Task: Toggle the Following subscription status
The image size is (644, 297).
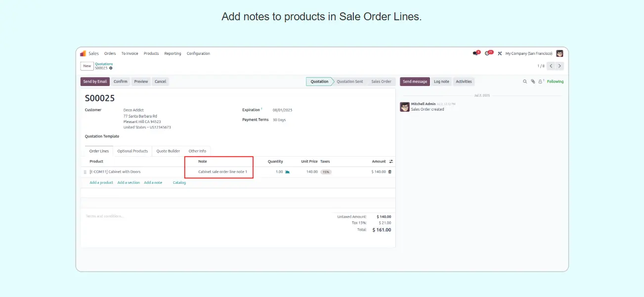Action: (555, 82)
